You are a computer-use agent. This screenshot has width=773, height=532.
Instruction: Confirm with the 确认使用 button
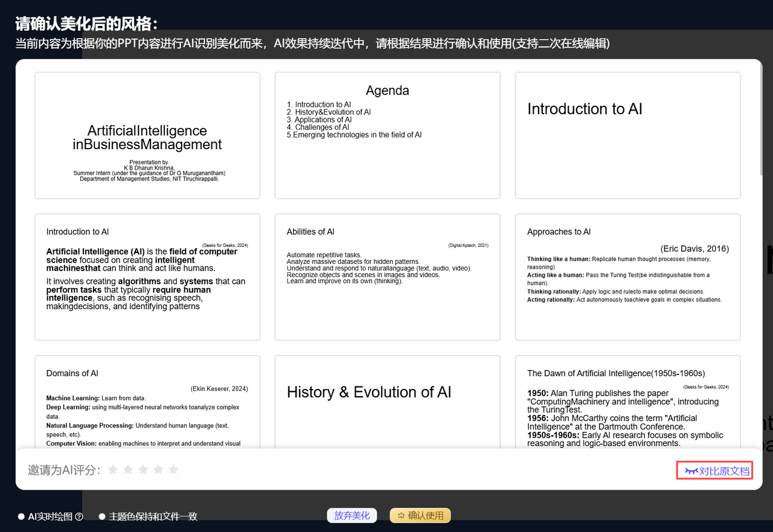pos(420,516)
